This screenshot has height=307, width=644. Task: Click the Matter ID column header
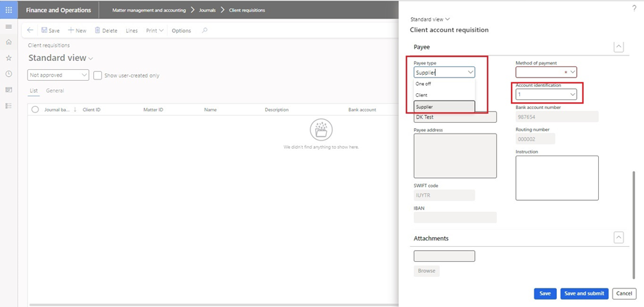tap(153, 110)
